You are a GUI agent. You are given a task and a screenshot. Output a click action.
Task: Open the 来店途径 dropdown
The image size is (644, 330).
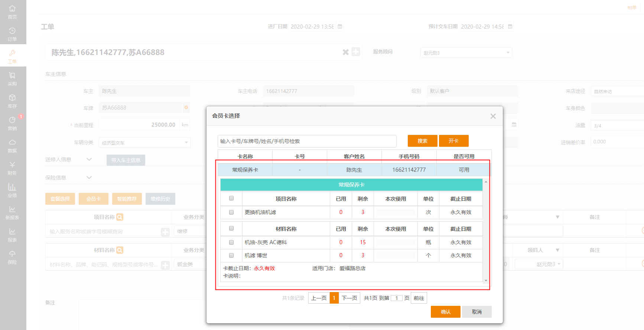tap(617, 91)
